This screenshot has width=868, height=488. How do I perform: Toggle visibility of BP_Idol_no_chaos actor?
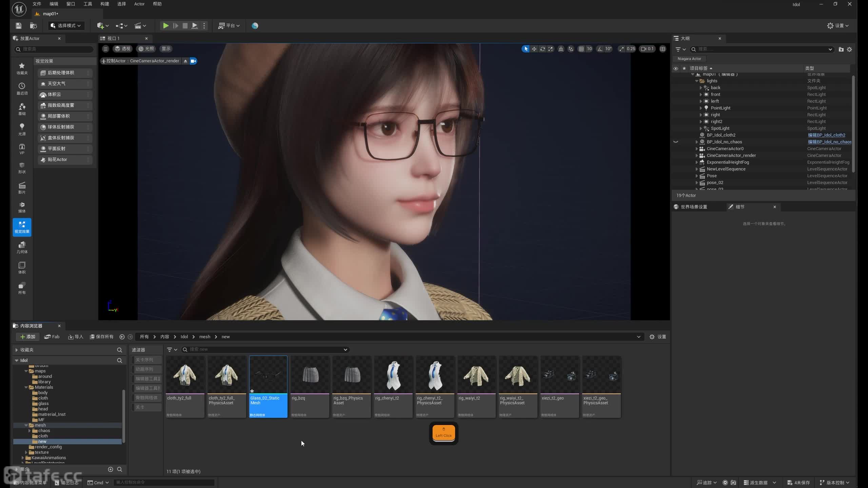tap(676, 142)
